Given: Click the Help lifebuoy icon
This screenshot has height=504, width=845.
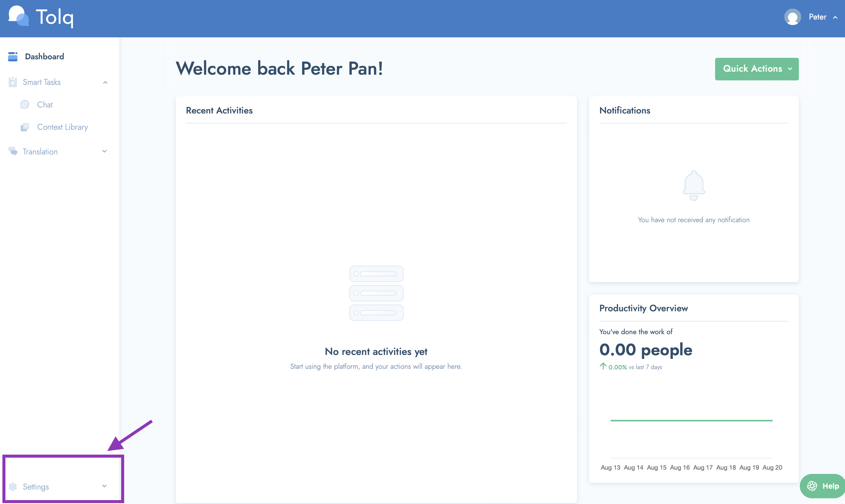Looking at the screenshot, I should click(812, 486).
